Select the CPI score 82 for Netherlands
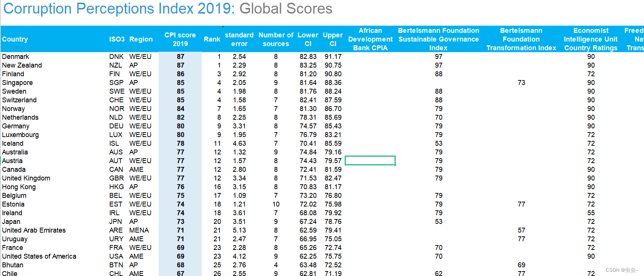Viewport: 644px width, 276px height. click(x=181, y=117)
